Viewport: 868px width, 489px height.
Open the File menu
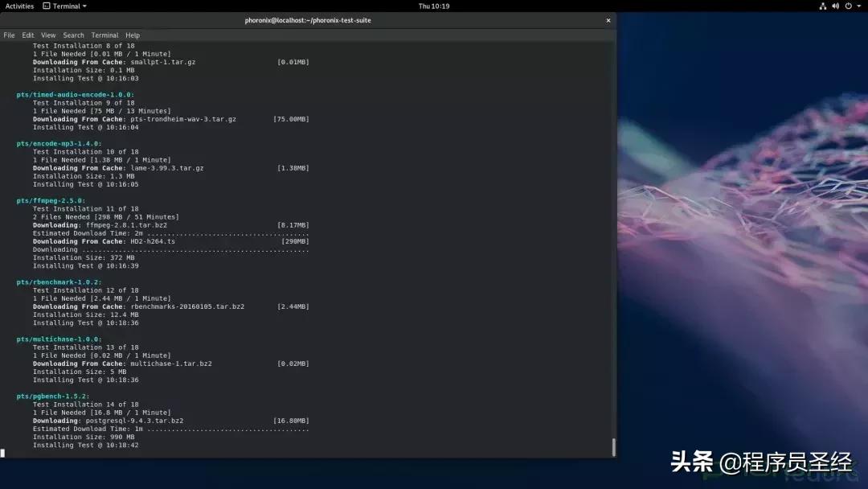(8, 35)
